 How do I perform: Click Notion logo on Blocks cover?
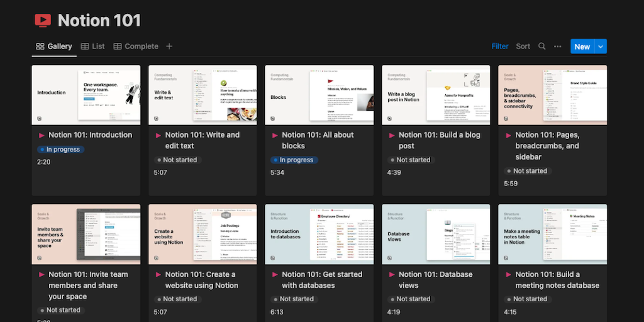point(273,118)
